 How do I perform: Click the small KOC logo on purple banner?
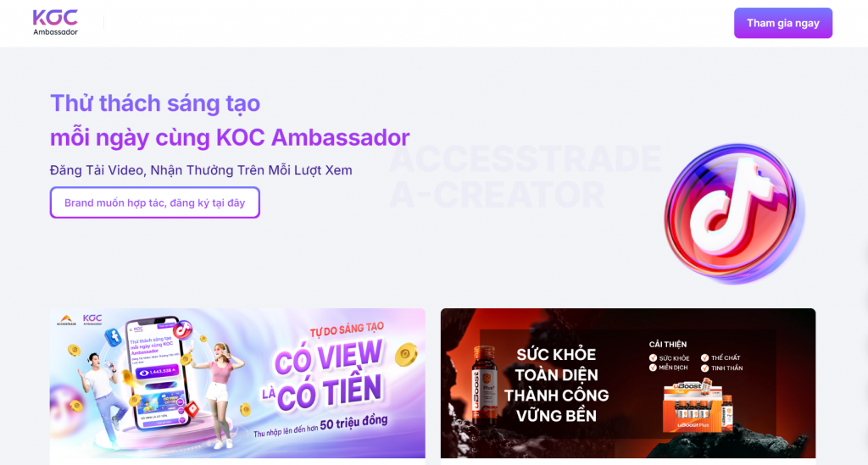point(92,319)
